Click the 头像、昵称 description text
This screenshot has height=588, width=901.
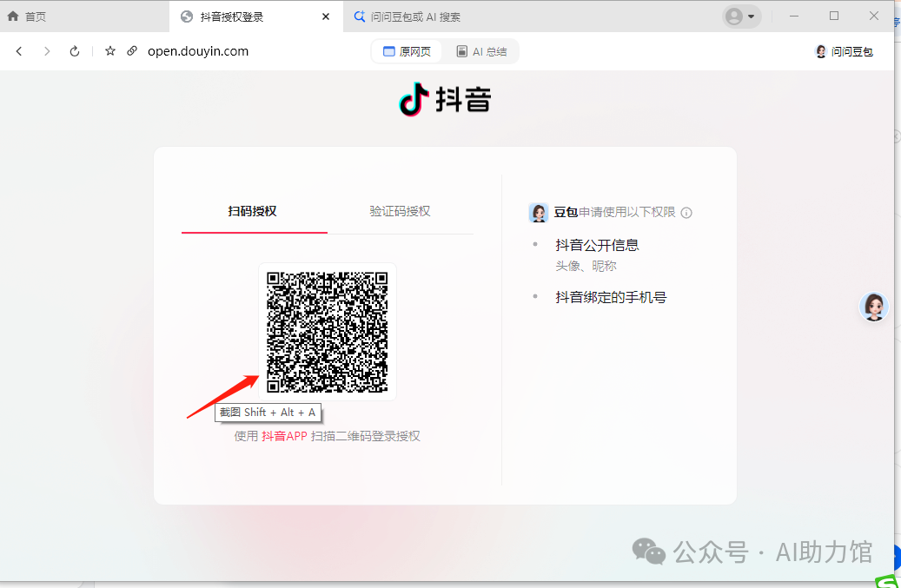tap(586, 266)
